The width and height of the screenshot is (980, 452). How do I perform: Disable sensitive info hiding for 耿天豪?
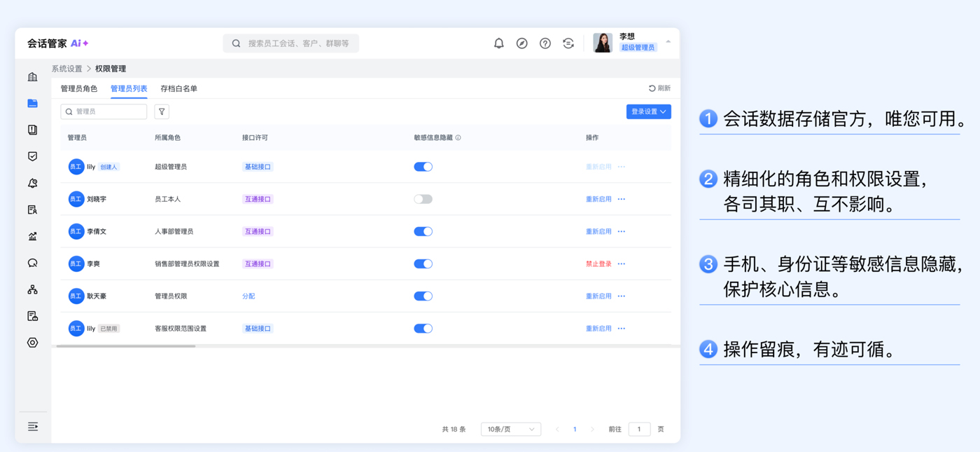click(423, 296)
